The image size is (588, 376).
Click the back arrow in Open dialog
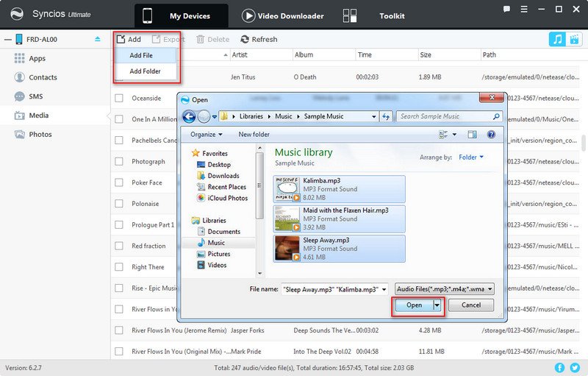coord(189,117)
